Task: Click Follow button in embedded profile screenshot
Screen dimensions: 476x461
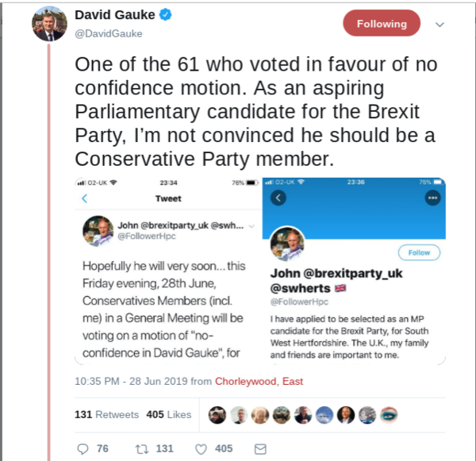Action: (419, 252)
